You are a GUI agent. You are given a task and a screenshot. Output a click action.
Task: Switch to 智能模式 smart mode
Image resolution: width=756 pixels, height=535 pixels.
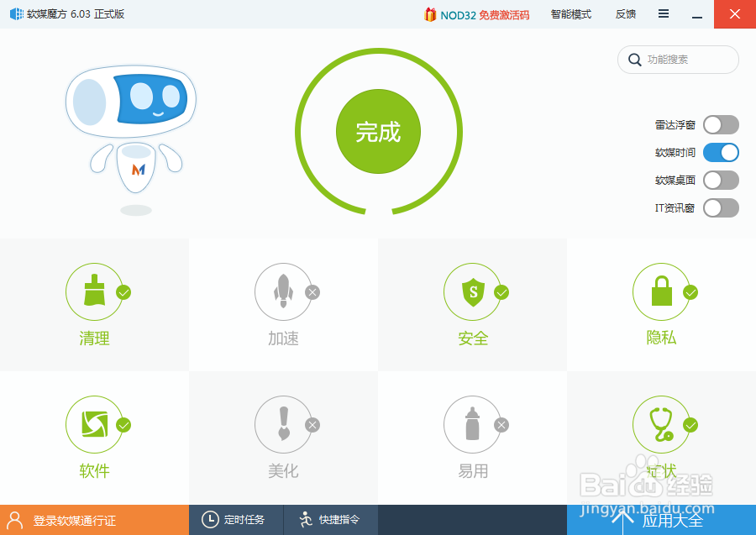coord(571,14)
